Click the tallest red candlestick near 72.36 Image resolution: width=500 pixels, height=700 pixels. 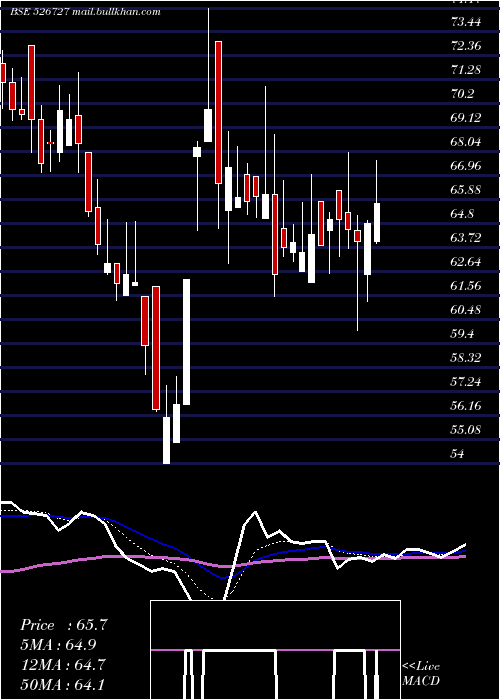[x=218, y=112]
